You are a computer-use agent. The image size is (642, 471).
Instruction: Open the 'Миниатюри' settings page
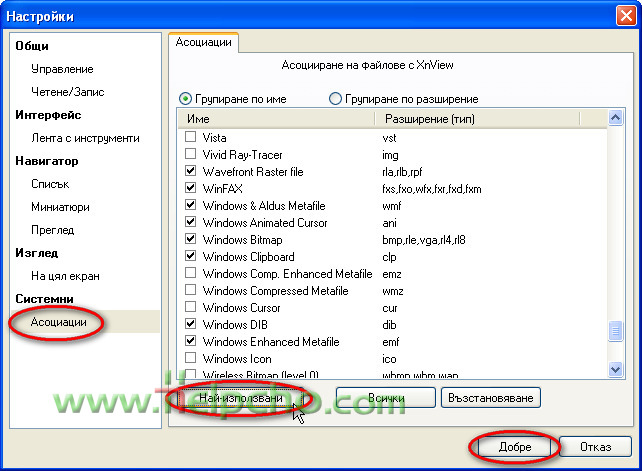click(x=60, y=207)
